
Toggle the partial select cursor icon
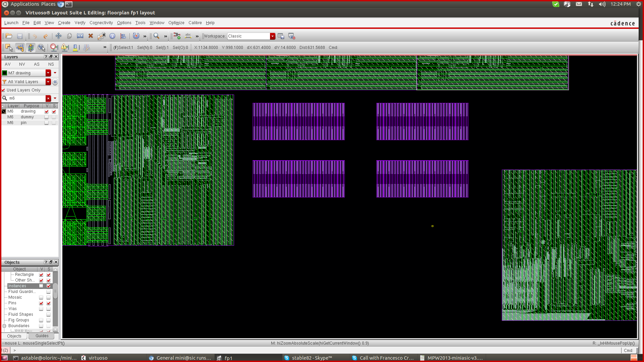[9, 48]
